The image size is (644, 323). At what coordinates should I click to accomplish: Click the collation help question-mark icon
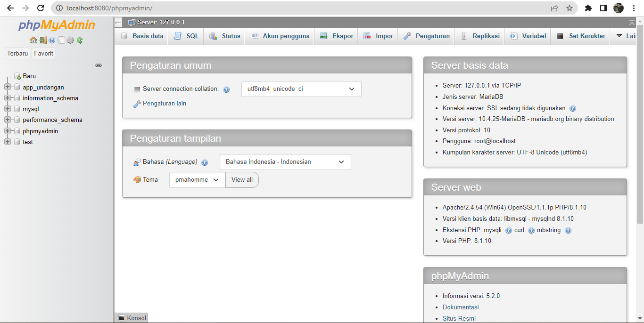(226, 89)
